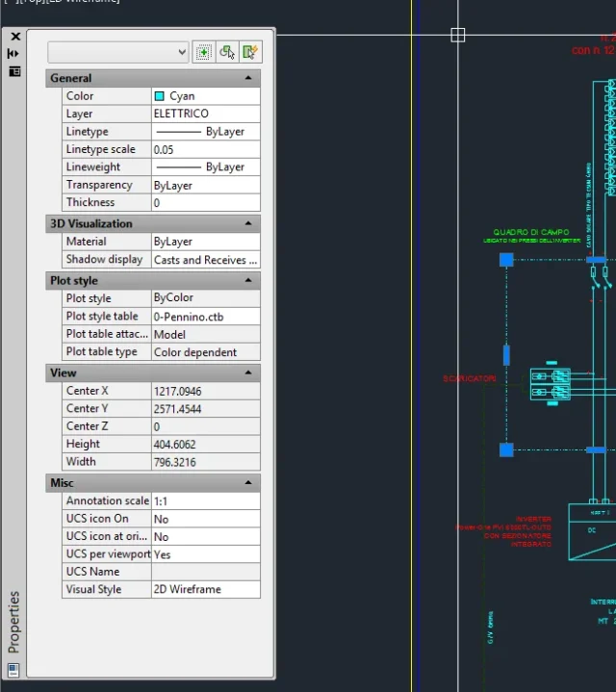Viewport: 616px width, 692px height.
Task: Click the Linetype scale property label
Action: point(101,149)
